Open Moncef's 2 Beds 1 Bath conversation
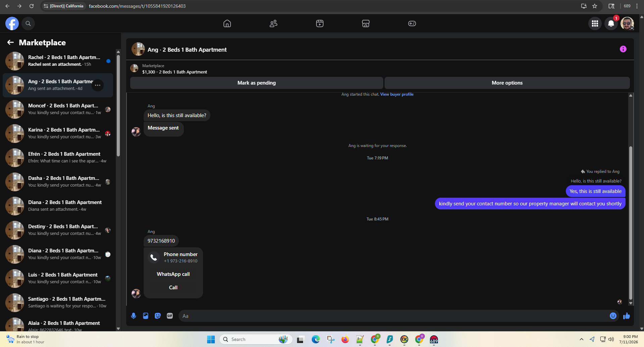This screenshot has width=644, height=347. pyautogui.click(x=58, y=109)
